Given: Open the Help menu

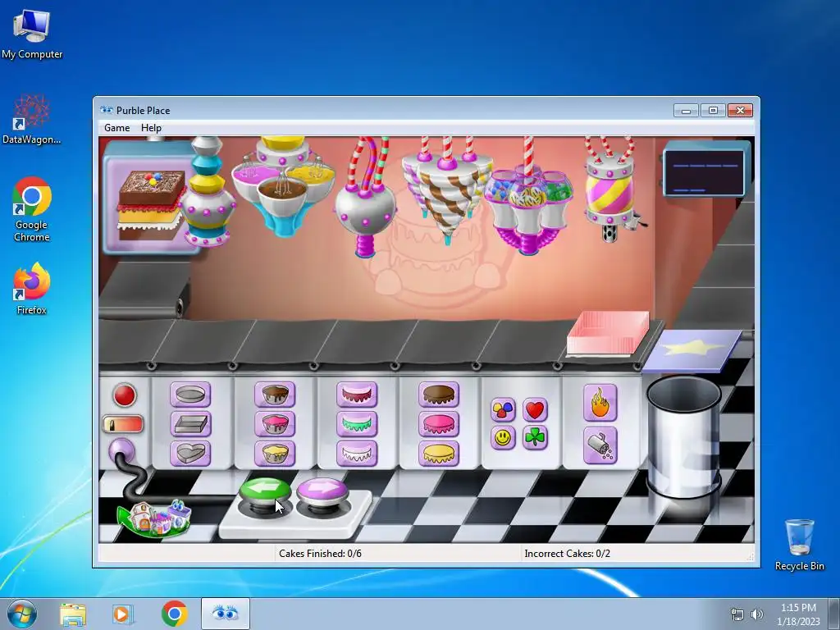Looking at the screenshot, I should (151, 127).
